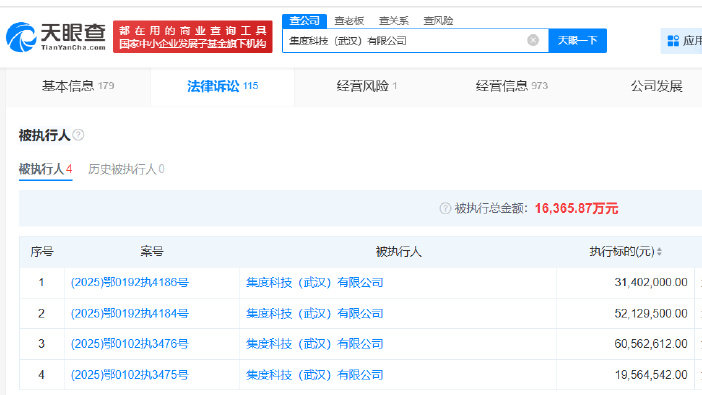Open case (2025)鄂0192执4186号
Viewport: 702px width, 395px height.
point(130,283)
